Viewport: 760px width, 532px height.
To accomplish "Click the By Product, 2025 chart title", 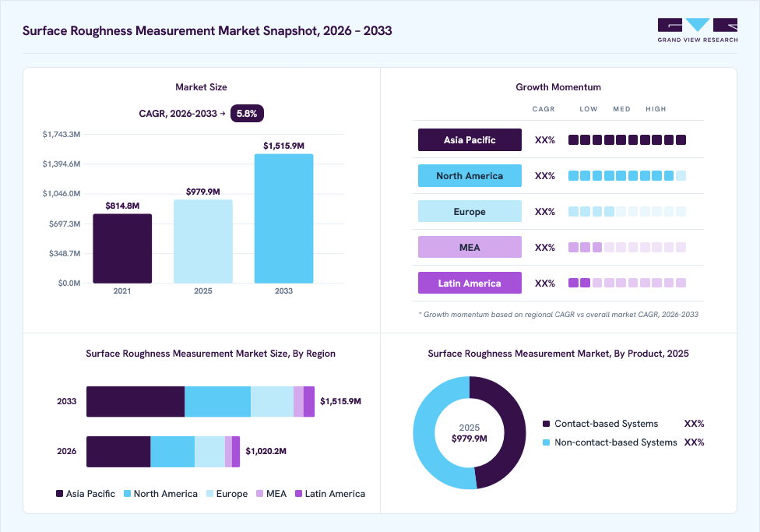I will [558, 354].
